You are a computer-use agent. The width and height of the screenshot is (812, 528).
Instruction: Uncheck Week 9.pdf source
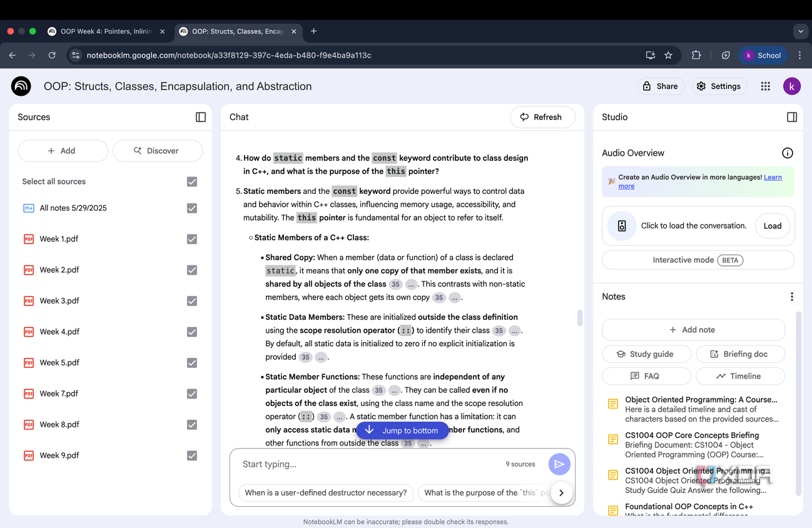[192, 455]
